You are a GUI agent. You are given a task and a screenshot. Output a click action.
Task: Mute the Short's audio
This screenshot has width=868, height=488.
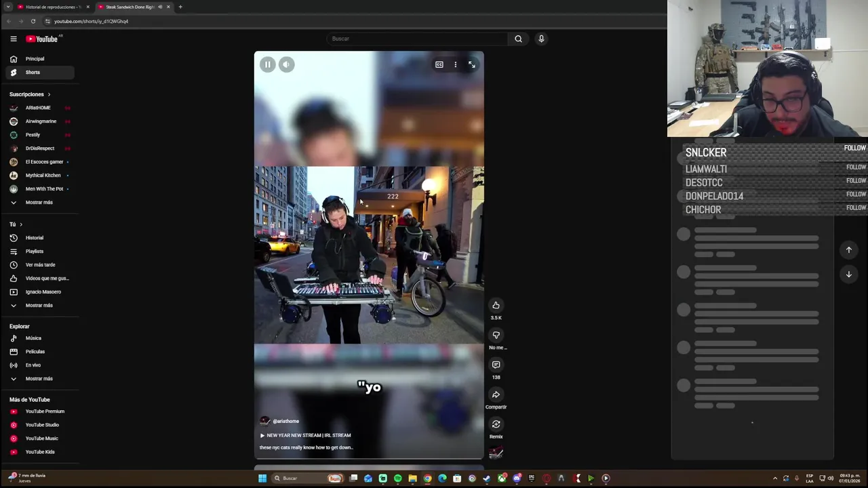tap(286, 64)
